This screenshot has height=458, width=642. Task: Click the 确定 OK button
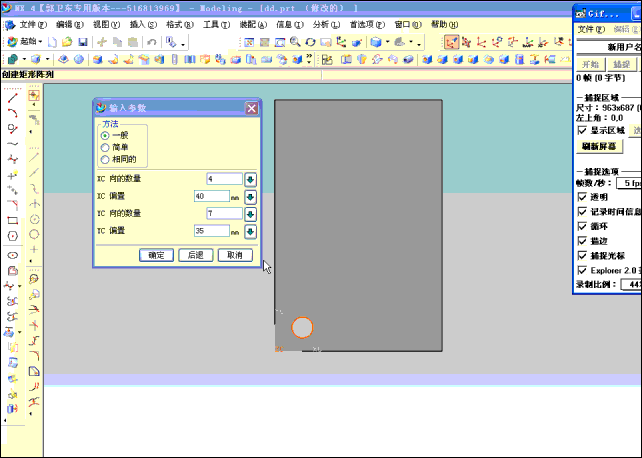pyautogui.click(x=156, y=255)
